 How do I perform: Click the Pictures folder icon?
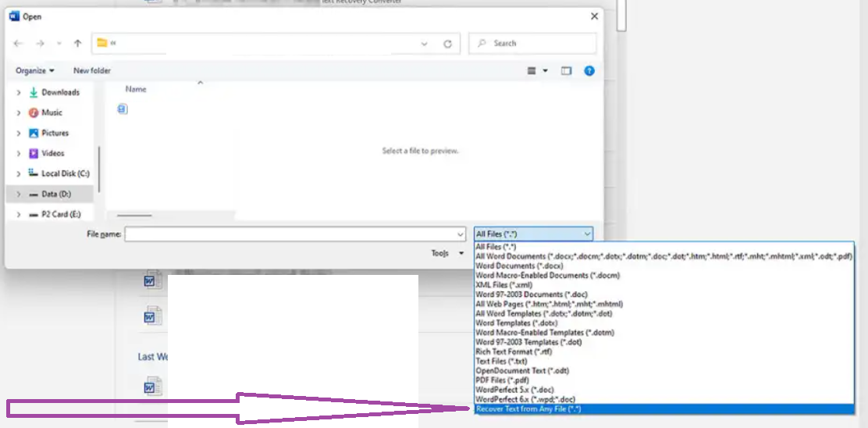pos(34,133)
